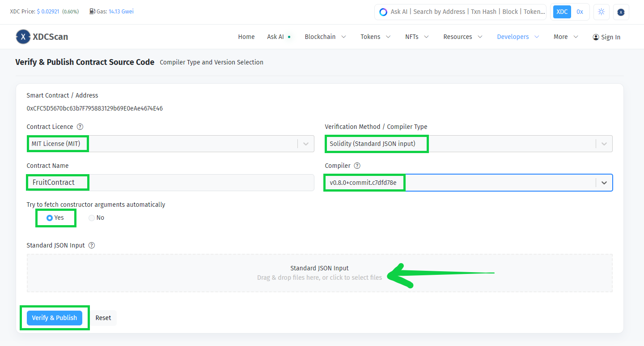Switch address format to XDC prefix
This screenshot has height=346, width=644.
coord(562,12)
